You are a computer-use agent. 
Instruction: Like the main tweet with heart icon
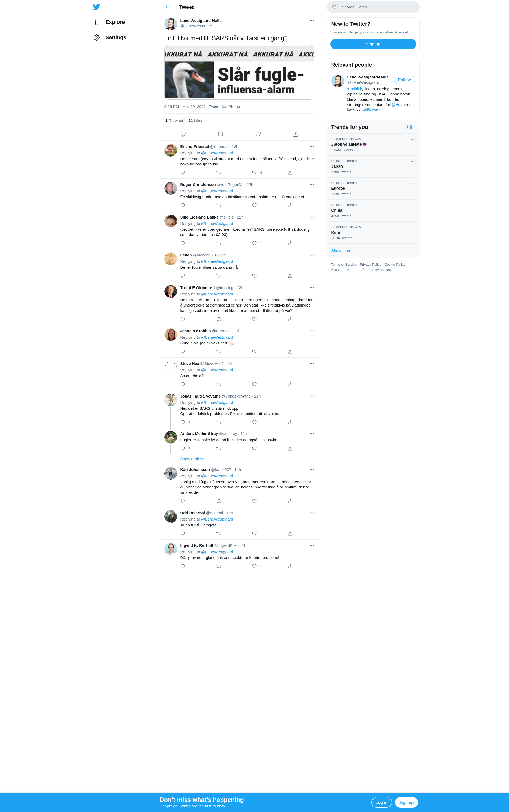point(258,134)
